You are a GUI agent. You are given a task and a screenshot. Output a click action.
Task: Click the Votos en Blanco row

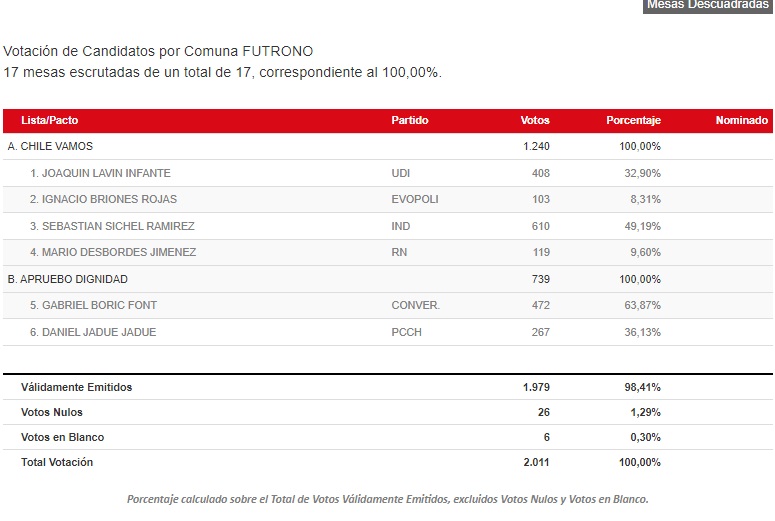tap(388, 437)
